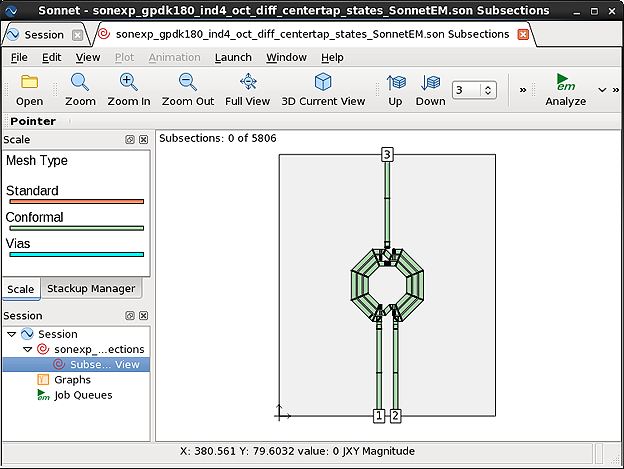
Task: Switch to the Scale tab
Action: click(21, 289)
